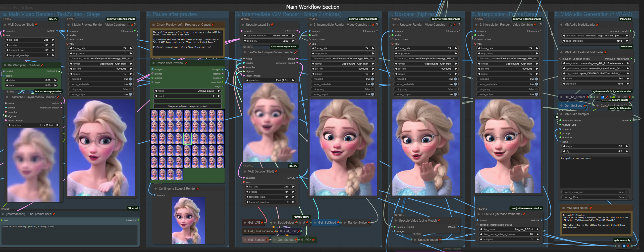
Task: Click the help question mark on Upscaler Render node
Action: tap(459, 25)
